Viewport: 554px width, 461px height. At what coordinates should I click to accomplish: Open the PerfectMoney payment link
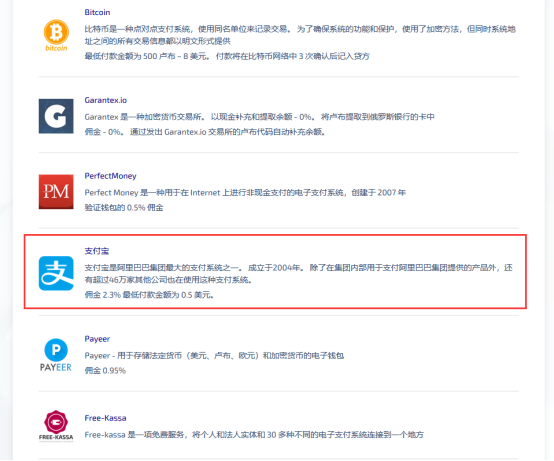point(110,176)
